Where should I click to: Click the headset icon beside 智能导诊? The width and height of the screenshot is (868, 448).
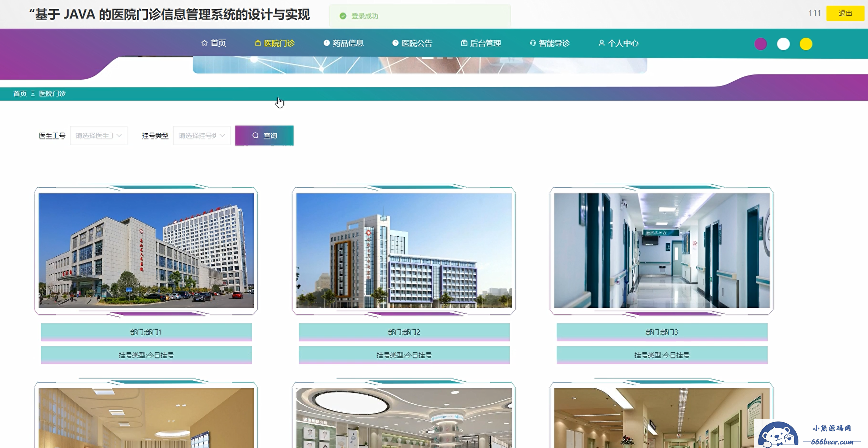point(533,43)
